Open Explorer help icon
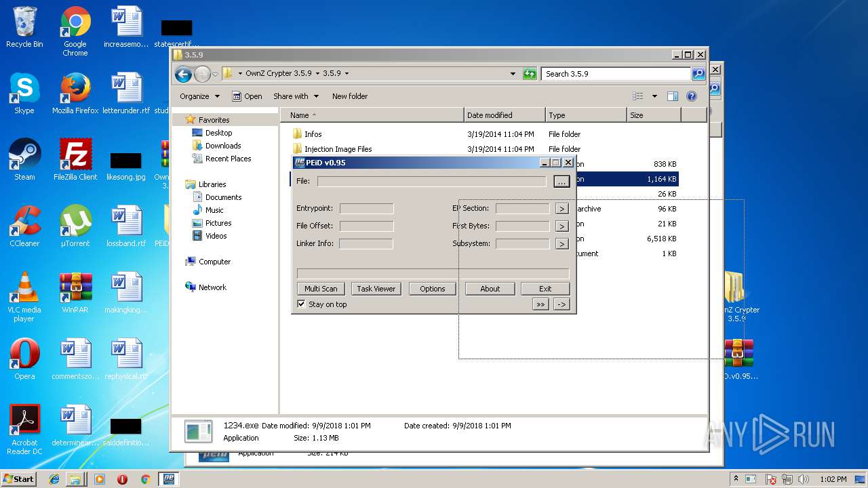 click(692, 96)
